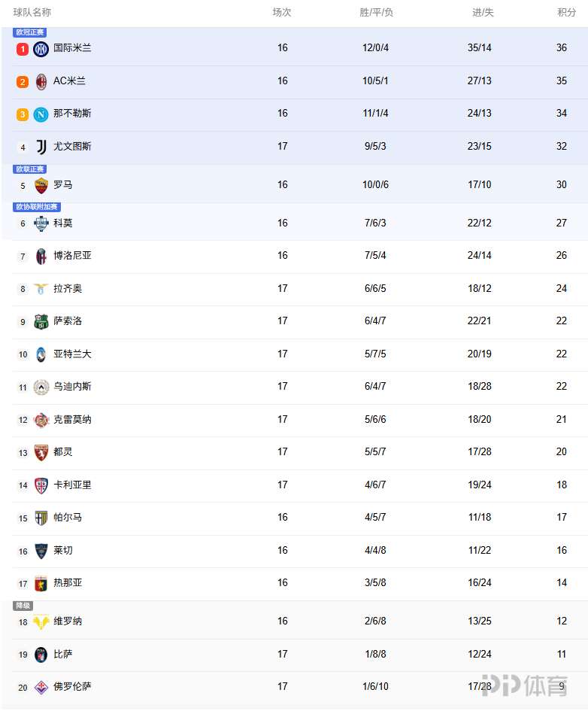The width and height of the screenshot is (588, 717).
Task: Click the 积分 column header
Action: [566, 13]
